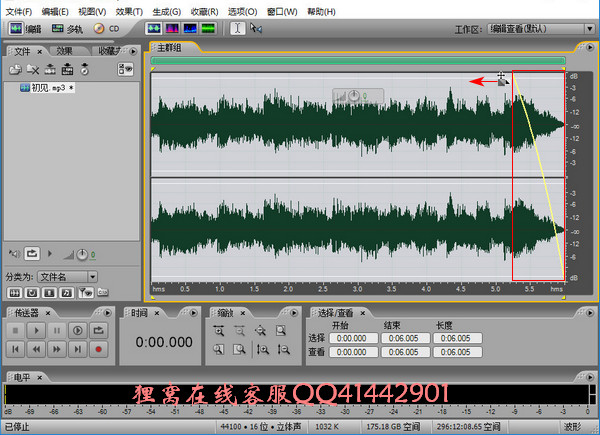This screenshot has height=435, width=600.
Task: Switch to 编辑 (edit) view
Action: [x=25, y=29]
